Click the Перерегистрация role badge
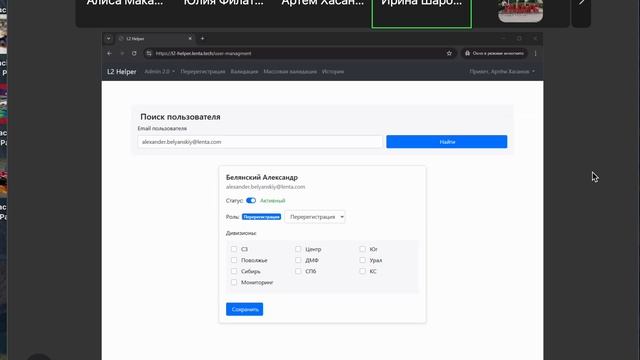The width and height of the screenshot is (640, 360). click(x=261, y=217)
